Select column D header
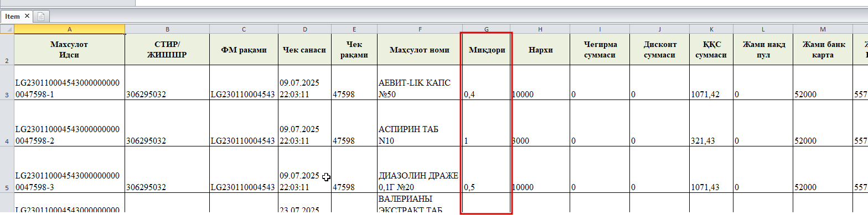This screenshot has width=868, height=215. [x=304, y=29]
